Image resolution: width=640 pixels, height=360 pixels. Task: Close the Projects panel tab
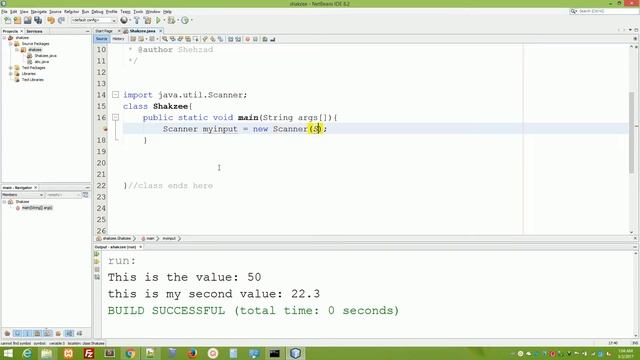(22, 31)
